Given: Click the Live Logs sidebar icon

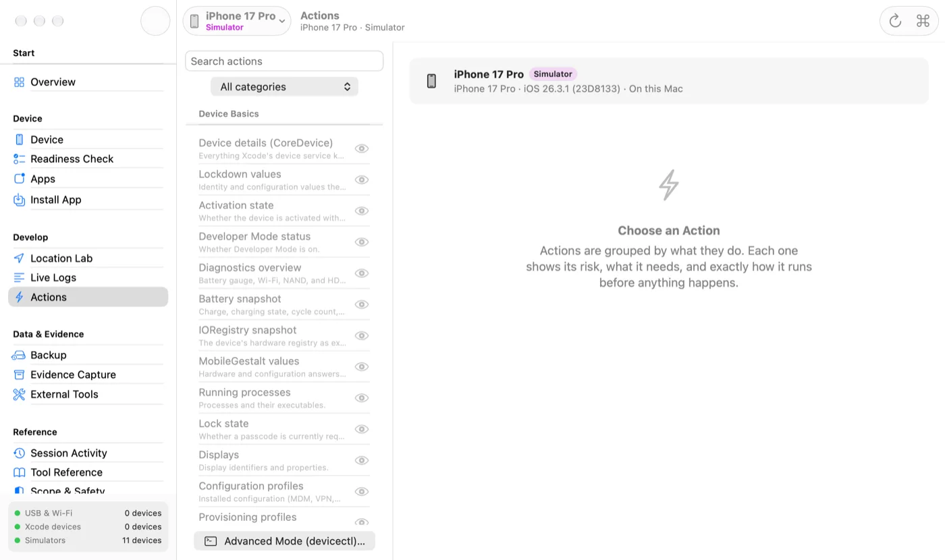Looking at the screenshot, I should pyautogui.click(x=19, y=278).
